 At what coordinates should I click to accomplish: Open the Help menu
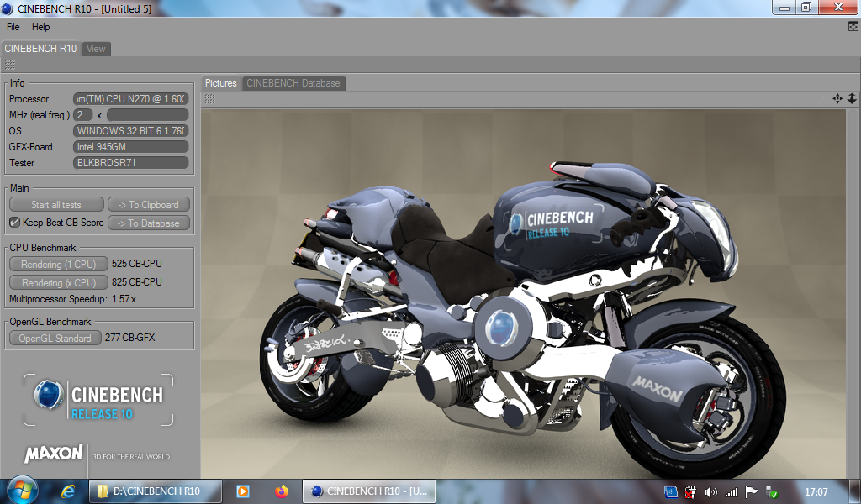coord(41,27)
